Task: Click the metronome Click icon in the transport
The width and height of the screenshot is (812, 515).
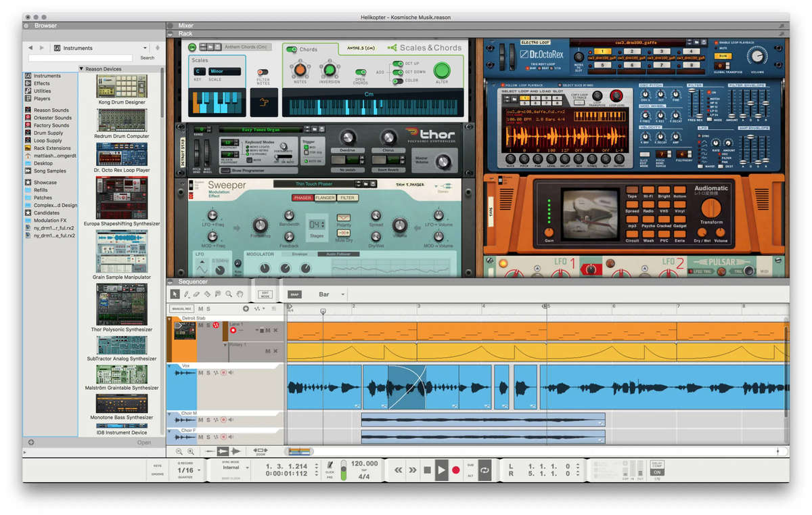Action: coord(330,466)
